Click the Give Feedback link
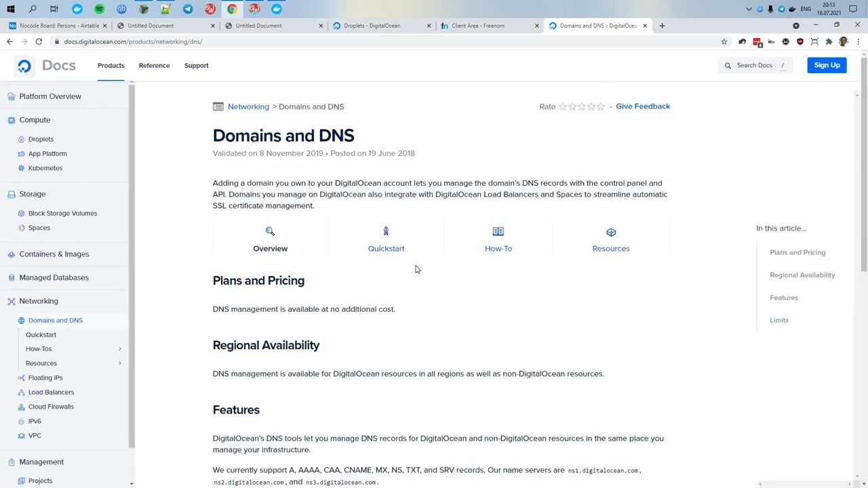This screenshot has height=488, width=868. [643, 106]
